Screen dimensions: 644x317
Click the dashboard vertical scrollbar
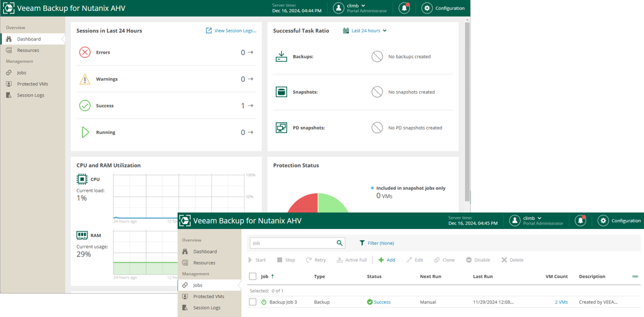coord(467,111)
